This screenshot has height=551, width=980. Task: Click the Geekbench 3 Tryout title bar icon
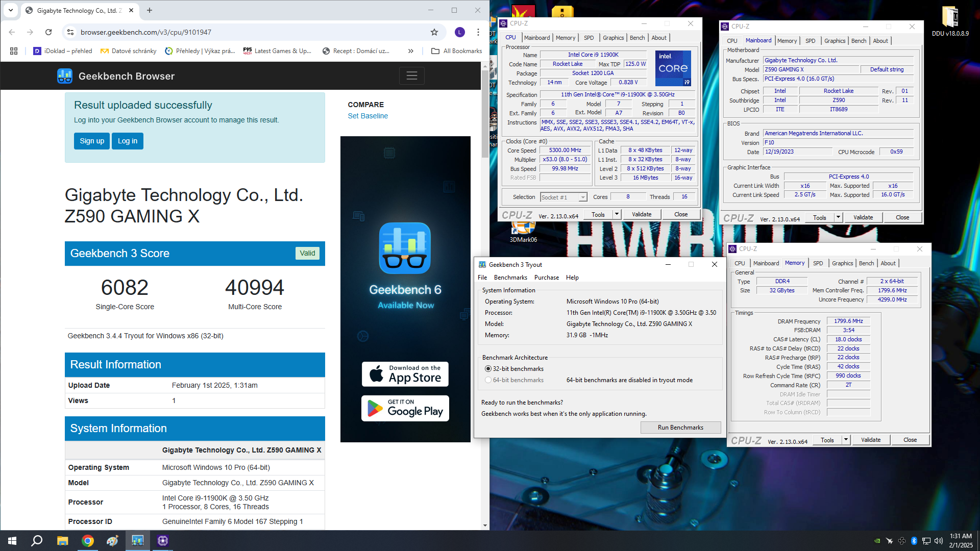click(482, 265)
